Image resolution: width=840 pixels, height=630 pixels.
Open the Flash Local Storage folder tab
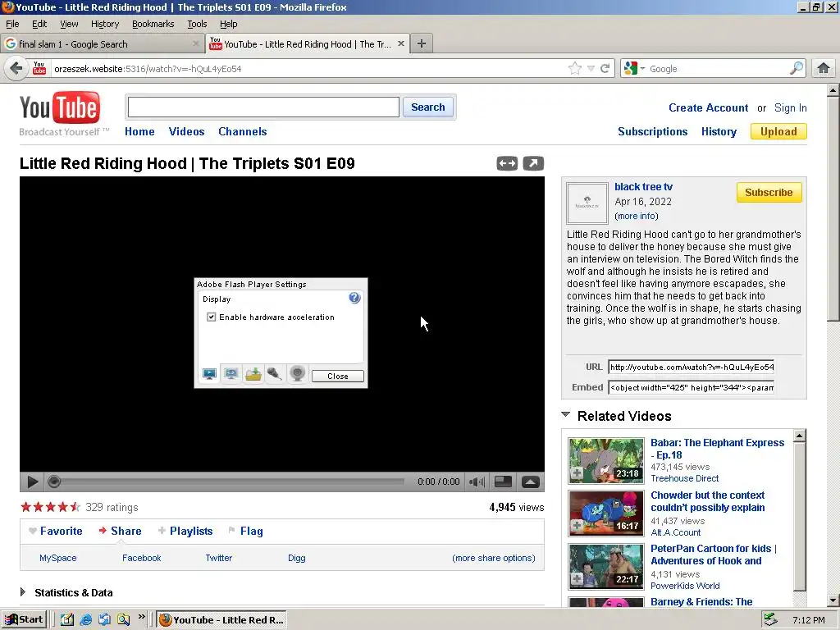(x=253, y=373)
